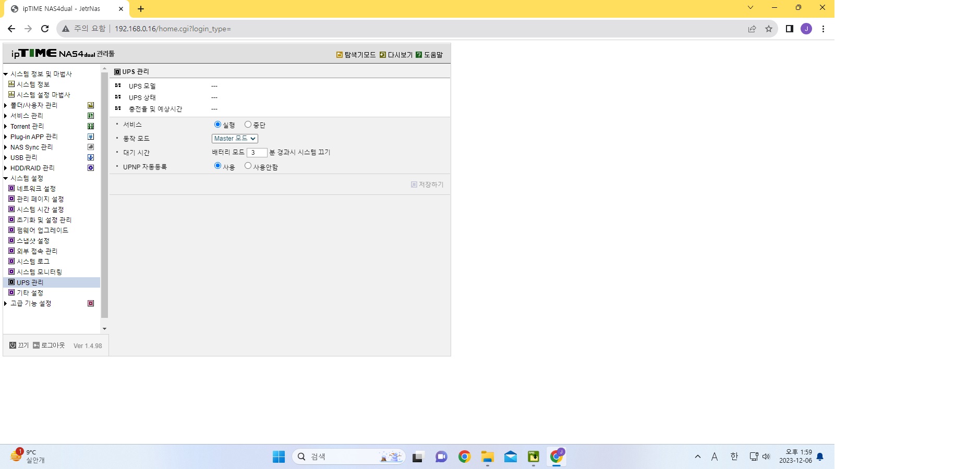Click the Windows taskbar search box
The height and width of the screenshot is (469, 980).
(x=348, y=457)
